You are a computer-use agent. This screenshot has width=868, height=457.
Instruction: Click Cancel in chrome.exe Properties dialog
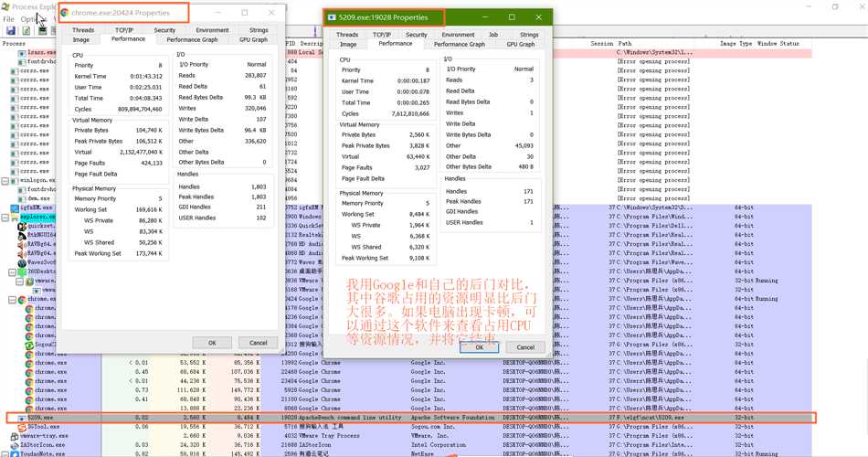tap(258, 343)
